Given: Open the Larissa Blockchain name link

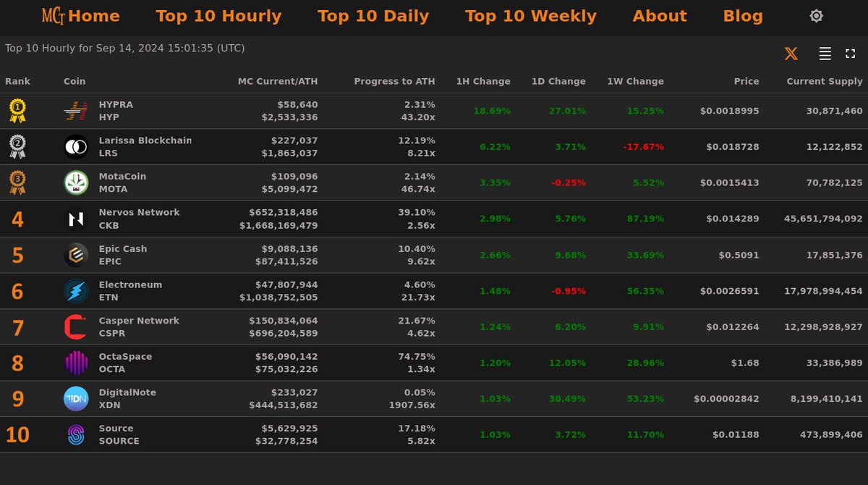Looking at the screenshot, I should 145,140.
